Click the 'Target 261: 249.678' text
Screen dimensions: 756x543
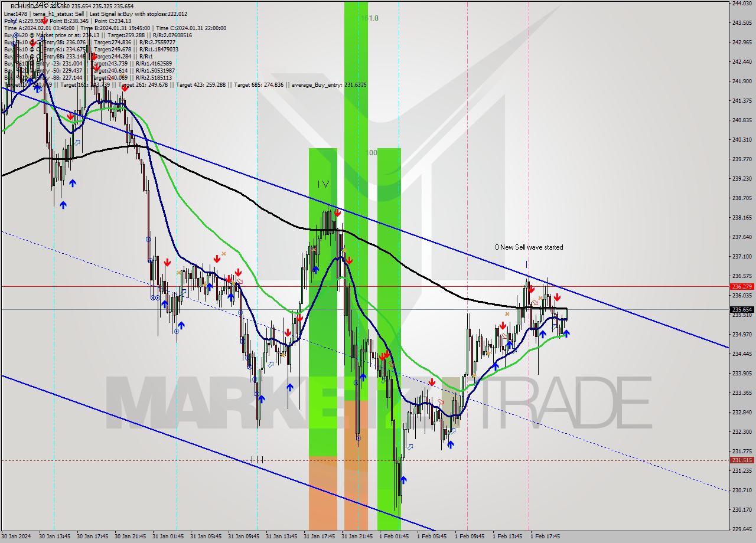(144, 85)
